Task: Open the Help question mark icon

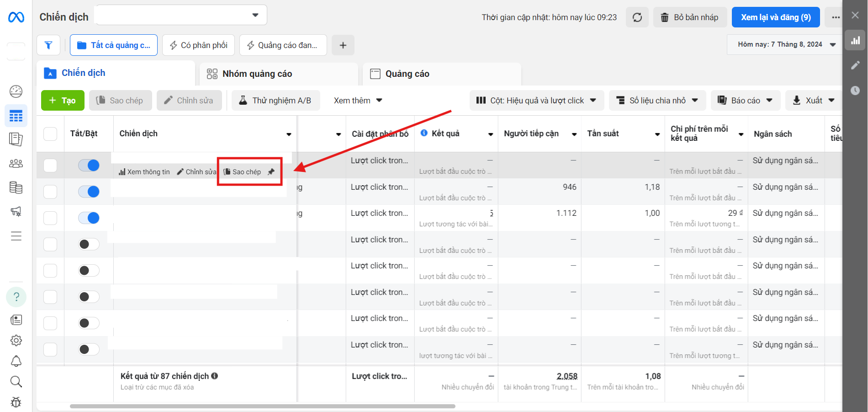Action: coord(16,297)
